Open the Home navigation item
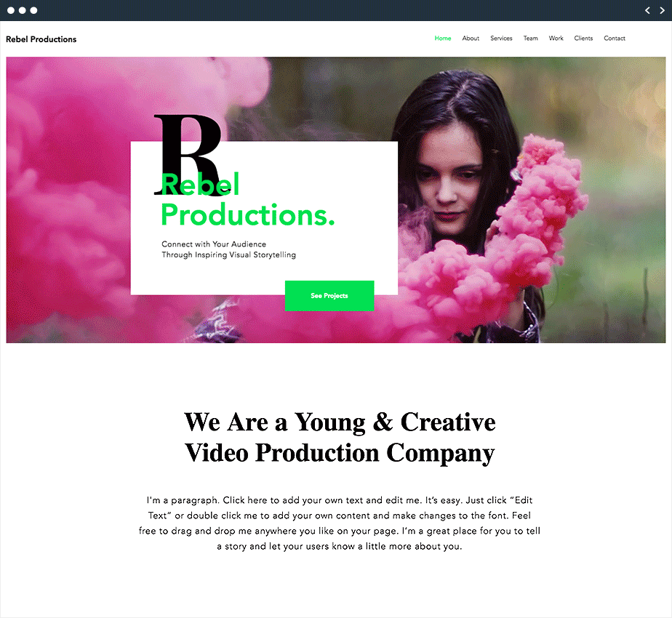Viewport: 672px width, 618px height. pos(443,38)
